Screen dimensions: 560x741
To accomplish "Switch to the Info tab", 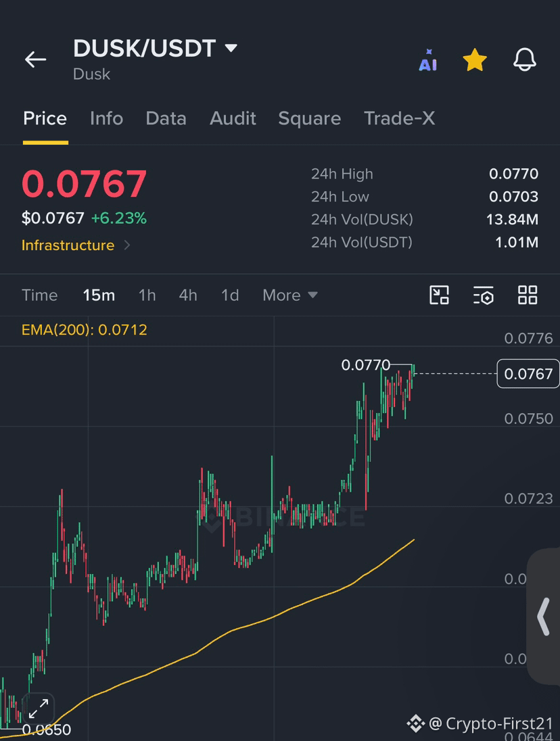I will tap(106, 118).
